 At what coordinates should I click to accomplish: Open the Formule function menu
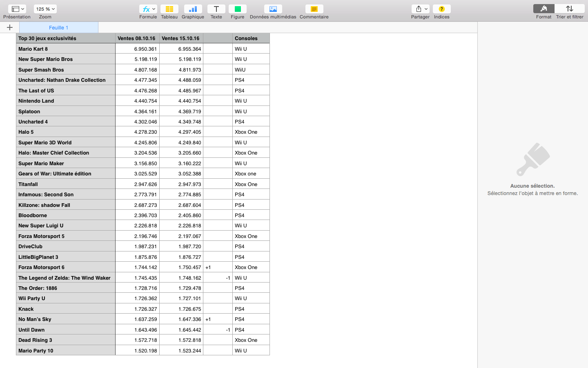(x=148, y=9)
